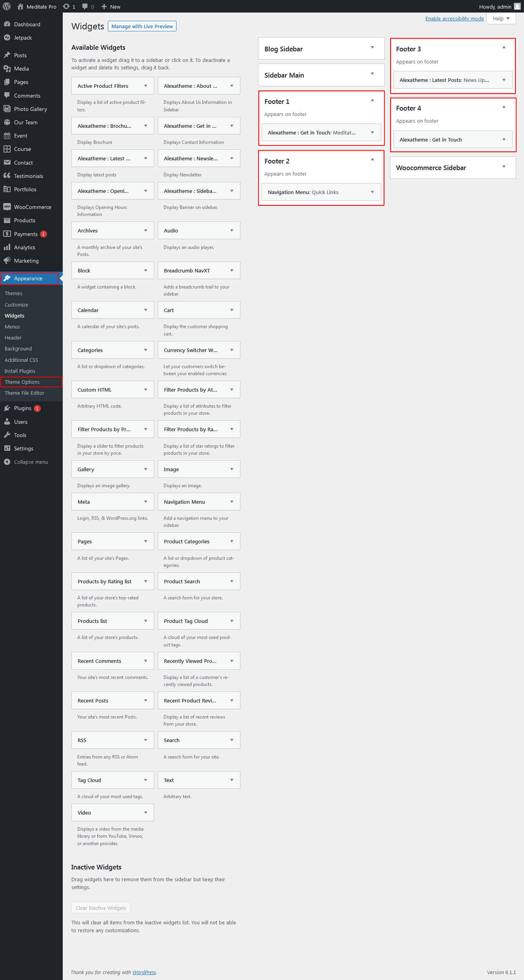The image size is (524, 980).
Task: Toggle the Footer 2 panel arrow
Action: 372,160
